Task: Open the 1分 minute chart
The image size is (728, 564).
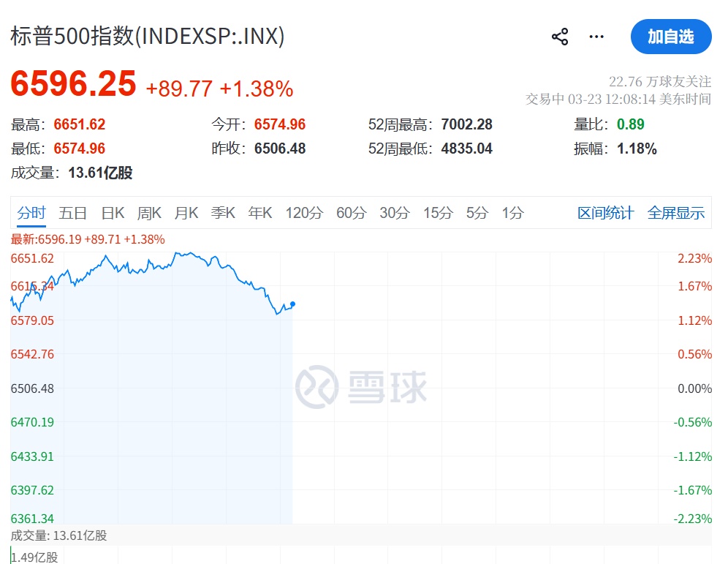Action: coord(512,213)
